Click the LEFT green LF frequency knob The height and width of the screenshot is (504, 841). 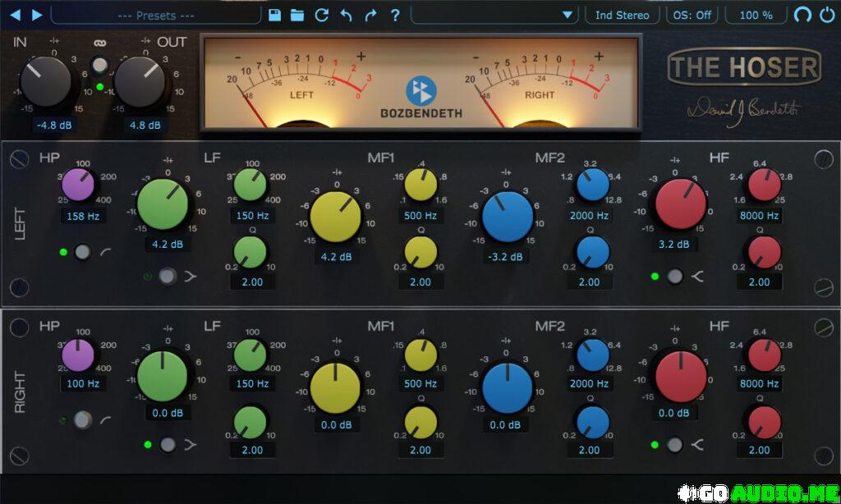[250, 185]
